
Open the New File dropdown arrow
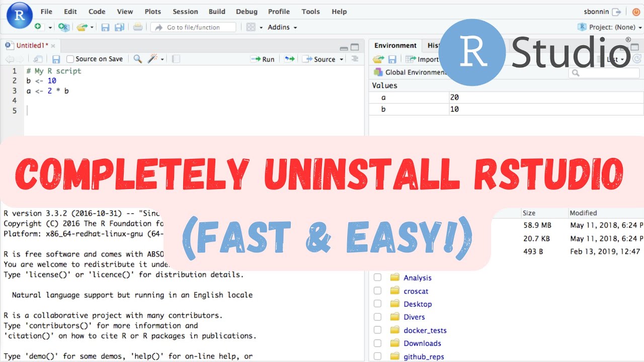pyautogui.click(x=50, y=28)
